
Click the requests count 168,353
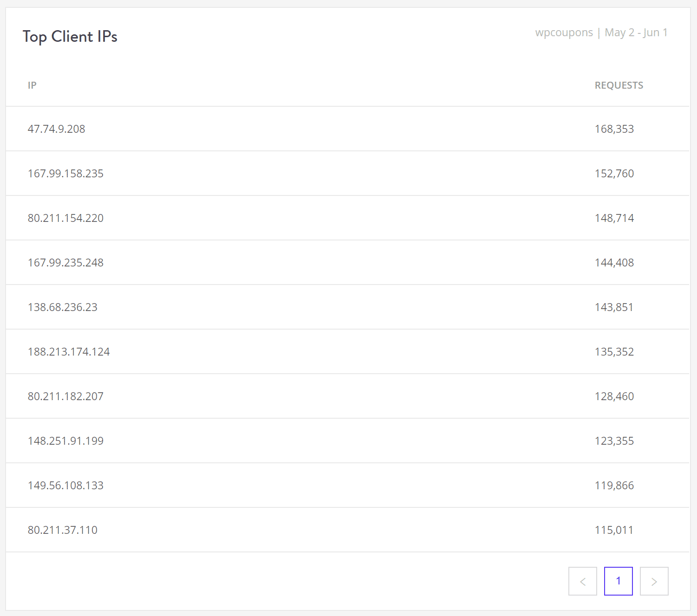(614, 129)
